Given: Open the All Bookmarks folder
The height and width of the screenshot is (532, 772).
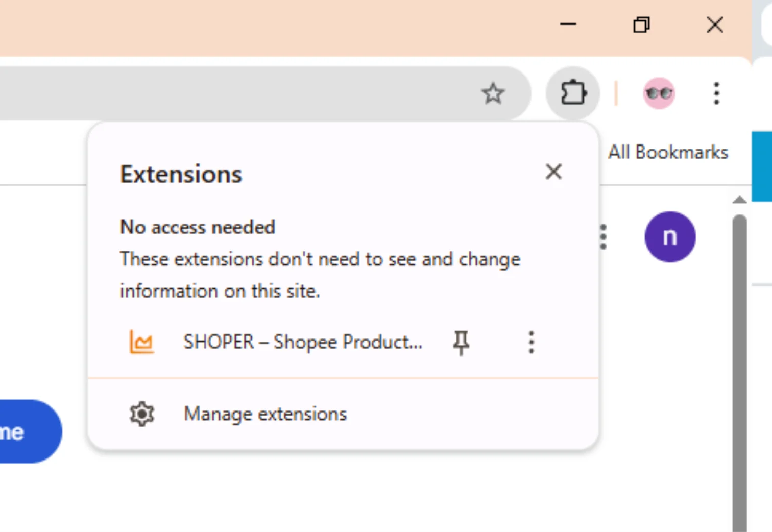Looking at the screenshot, I should pos(668,152).
